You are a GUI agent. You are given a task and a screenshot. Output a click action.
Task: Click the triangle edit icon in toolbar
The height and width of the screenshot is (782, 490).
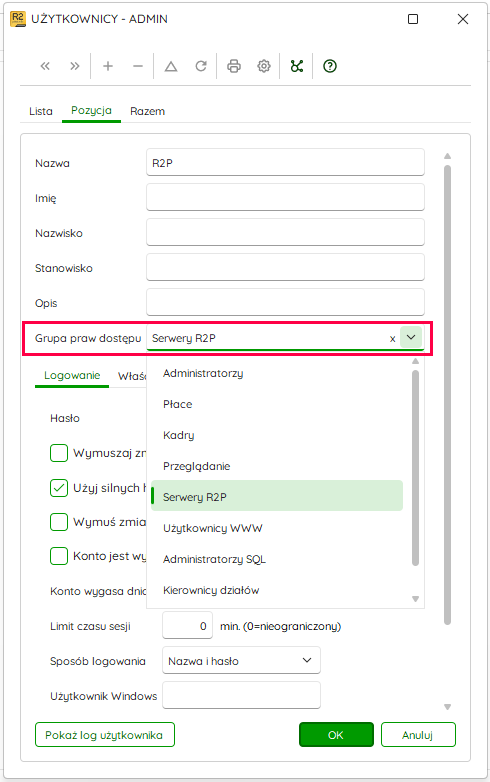(171, 66)
